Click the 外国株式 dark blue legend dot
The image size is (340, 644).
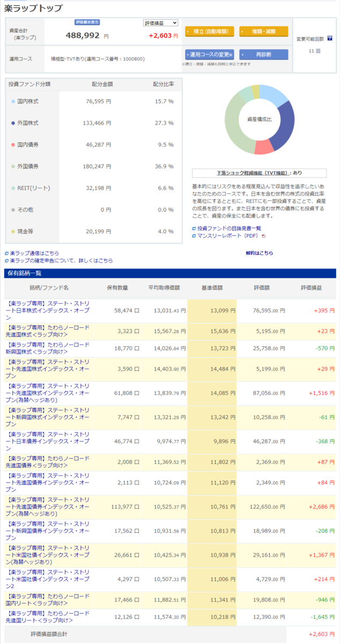13,123
